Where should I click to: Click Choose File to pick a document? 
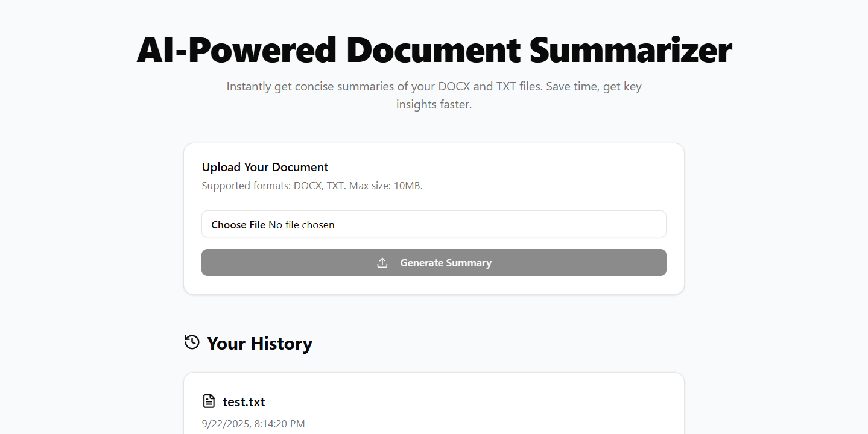(238, 224)
